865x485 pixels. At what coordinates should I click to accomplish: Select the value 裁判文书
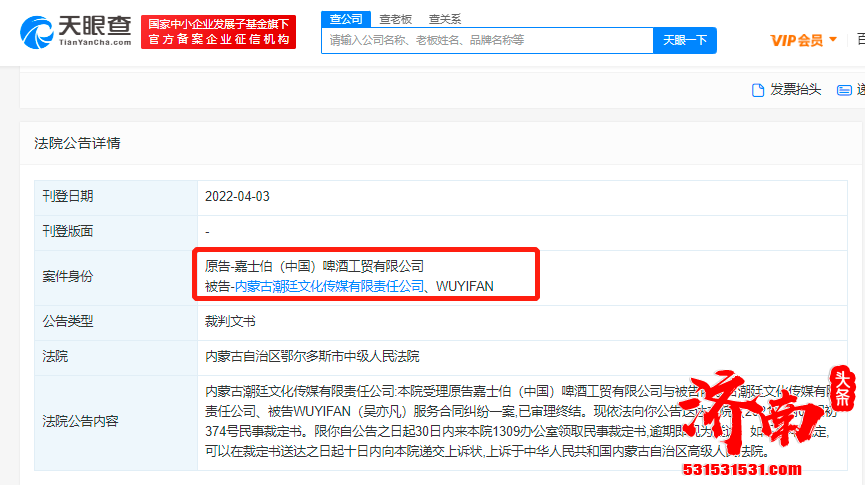point(230,322)
